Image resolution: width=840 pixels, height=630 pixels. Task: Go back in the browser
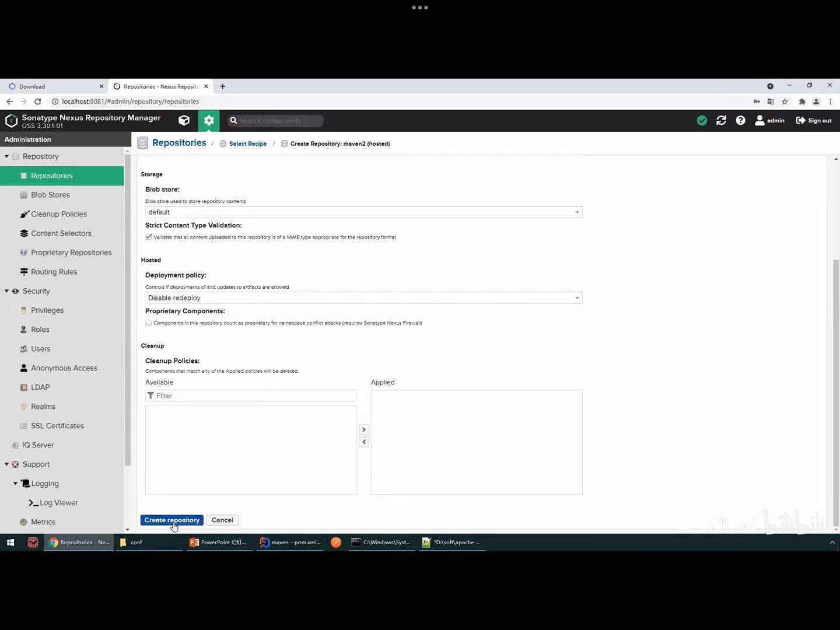pos(9,101)
